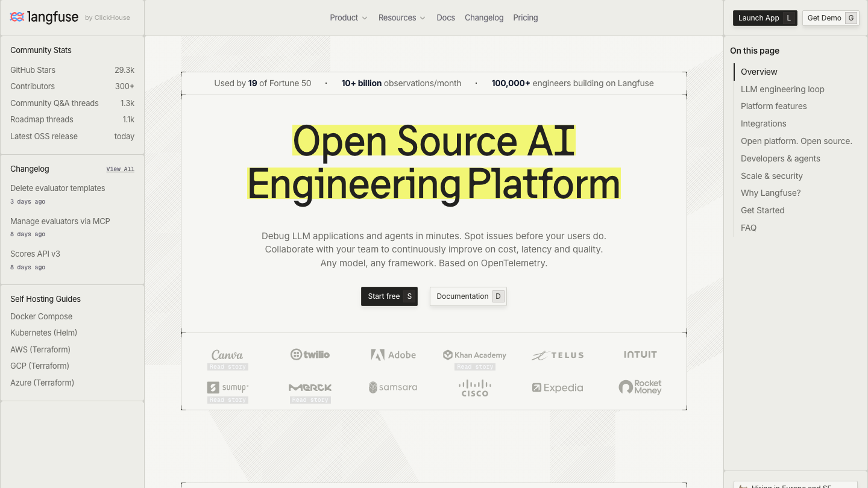Jump to Overview section
Image resolution: width=868 pixels, height=488 pixels.
pos(759,72)
